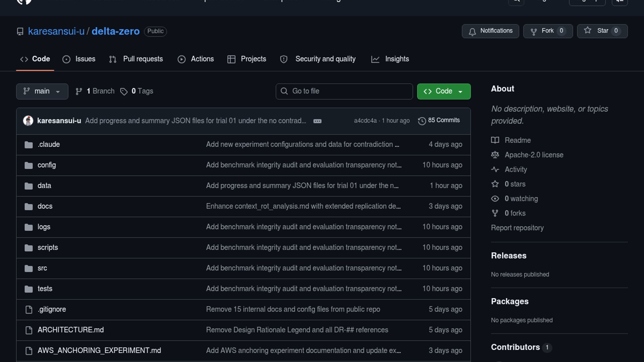Screen dimensions: 644x362
Task: Open the Apache-2.0 license link
Action: pyautogui.click(x=534, y=155)
